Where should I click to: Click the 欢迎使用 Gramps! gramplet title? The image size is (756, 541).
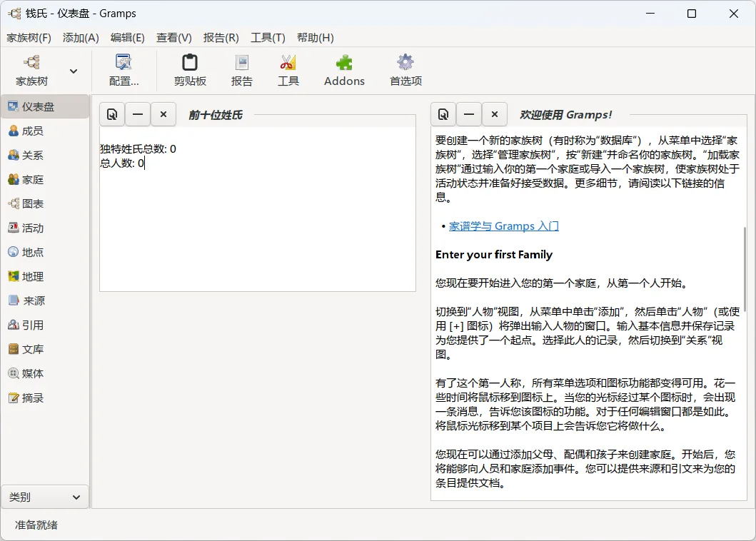click(x=565, y=115)
